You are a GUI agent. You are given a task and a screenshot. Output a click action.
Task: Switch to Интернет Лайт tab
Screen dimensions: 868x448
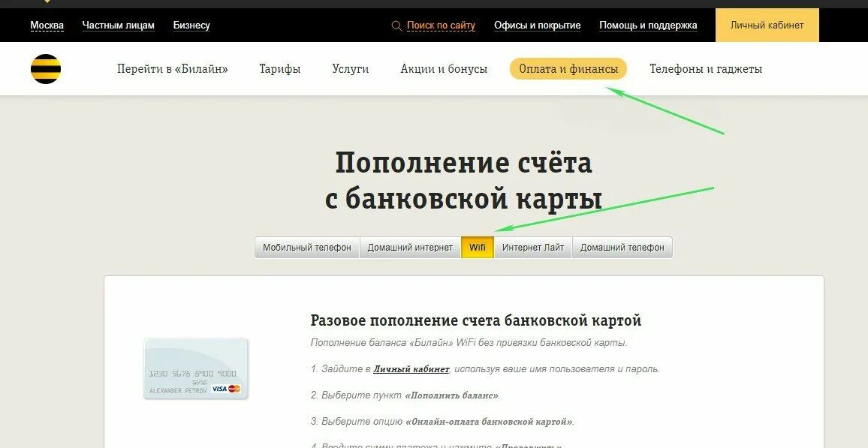point(533,247)
